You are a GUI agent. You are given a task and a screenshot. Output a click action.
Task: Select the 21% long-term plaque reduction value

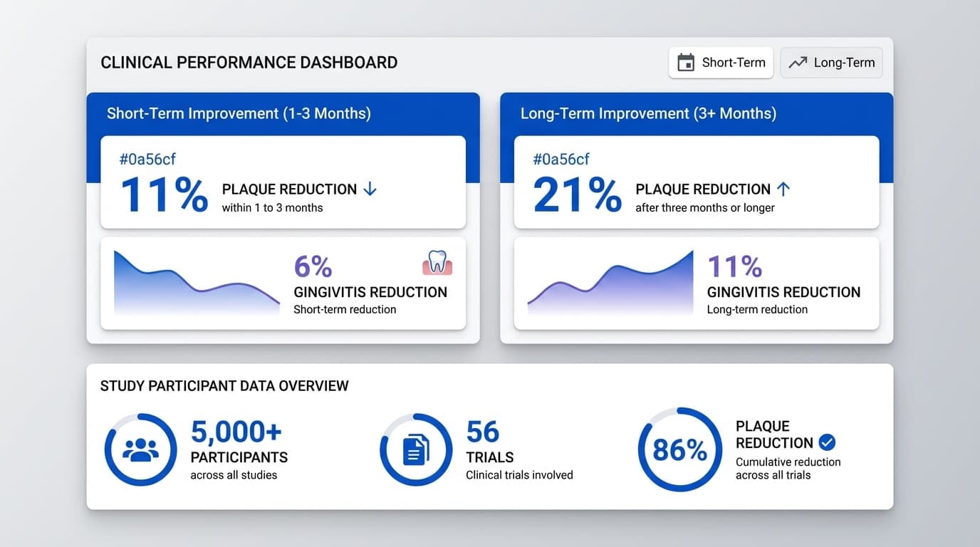pos(577,194)
